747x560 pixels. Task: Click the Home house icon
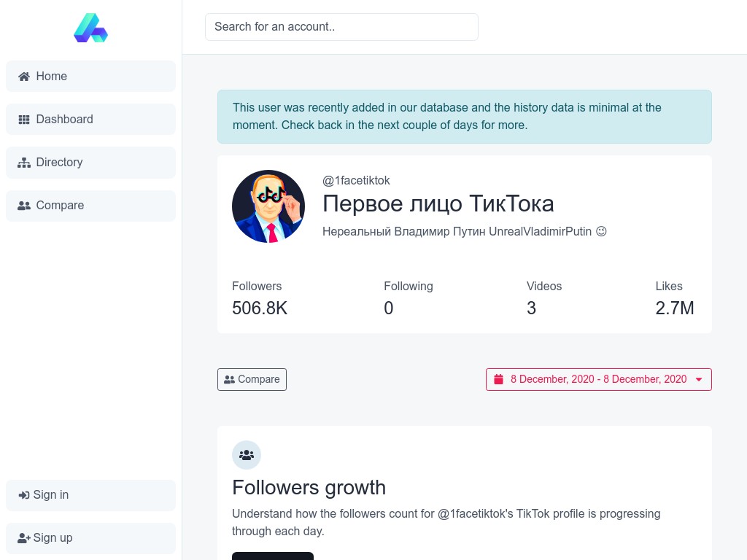pyautogui.click(x=24, y=77)
